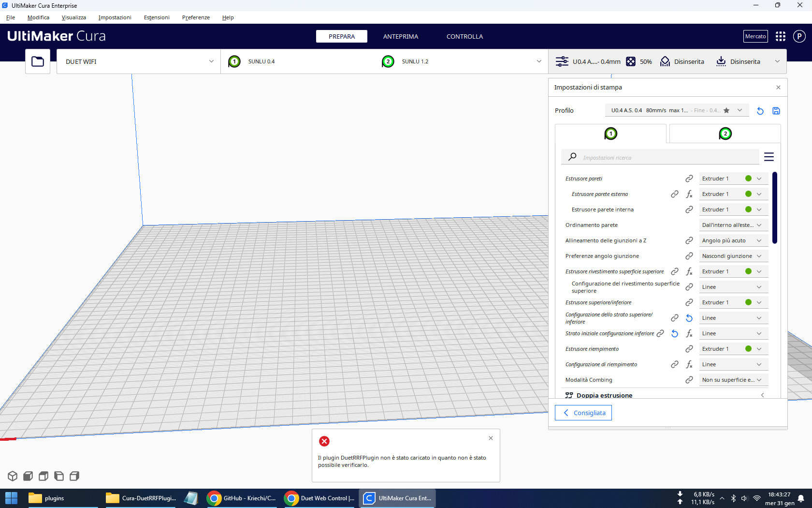The image size is (812, 508).
Task: Save profile using the floppy disk icon
Action: coord(776,111)
